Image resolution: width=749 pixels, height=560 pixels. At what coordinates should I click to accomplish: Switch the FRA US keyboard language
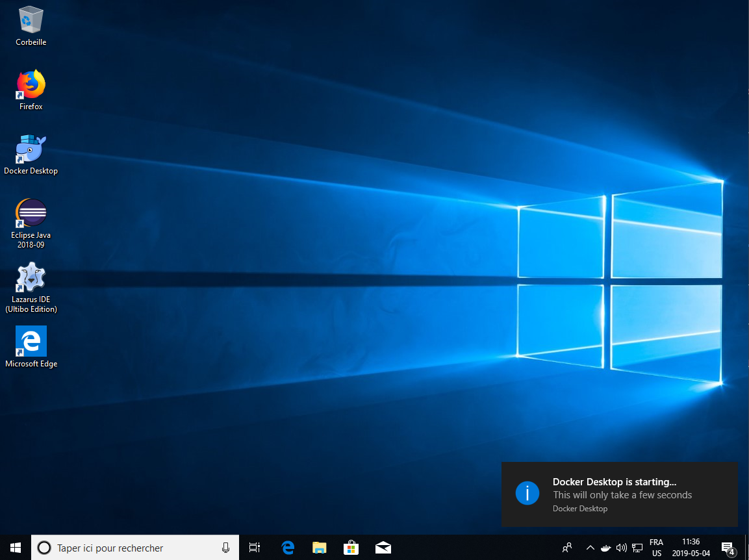[x=656, y=548]
